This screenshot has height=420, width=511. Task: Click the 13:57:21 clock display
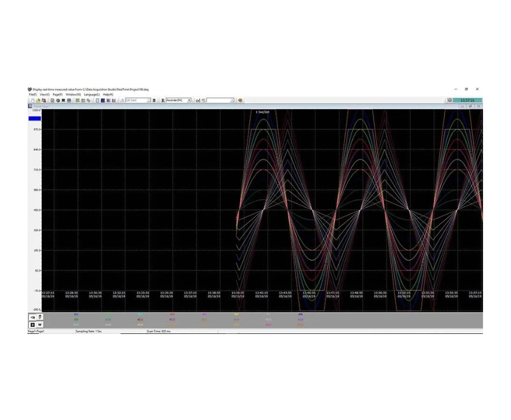click(x=468, y=100)
